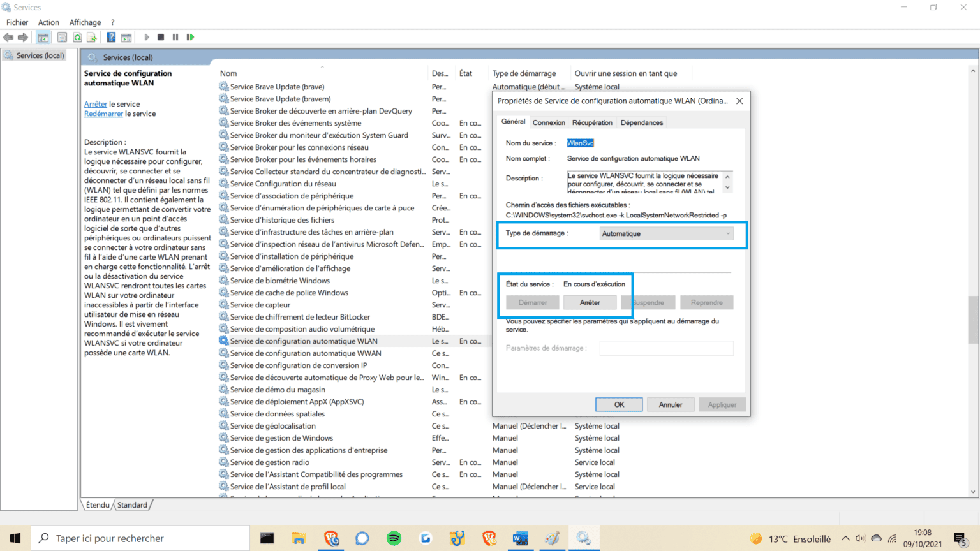
Task: Switch to the Standard view tab
Action: [x=132, y=505]
